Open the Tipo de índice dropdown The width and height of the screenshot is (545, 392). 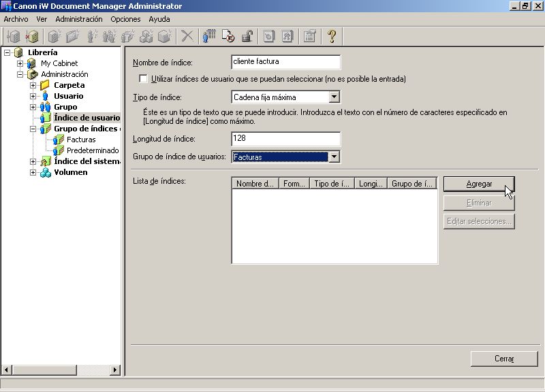(x=334, y=97)
